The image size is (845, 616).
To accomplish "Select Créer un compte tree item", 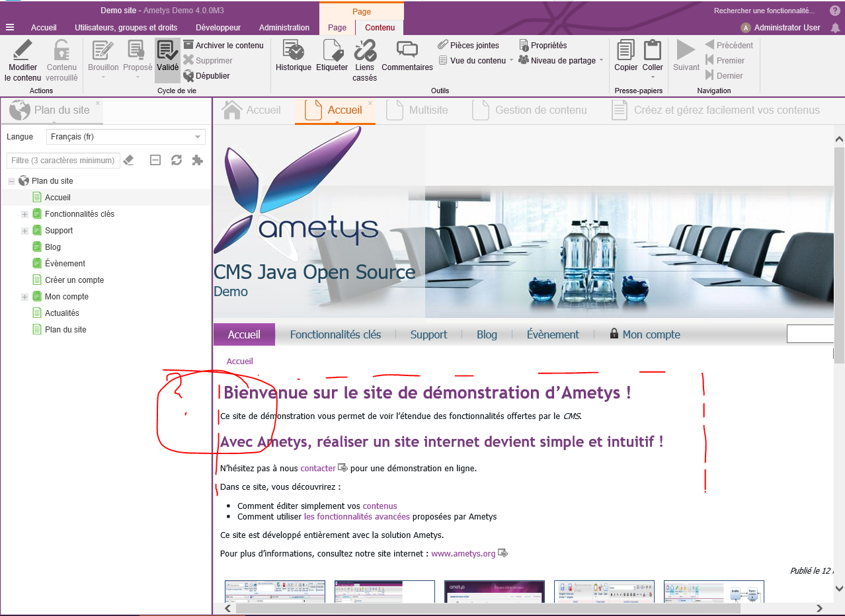I will coord(74,280).
